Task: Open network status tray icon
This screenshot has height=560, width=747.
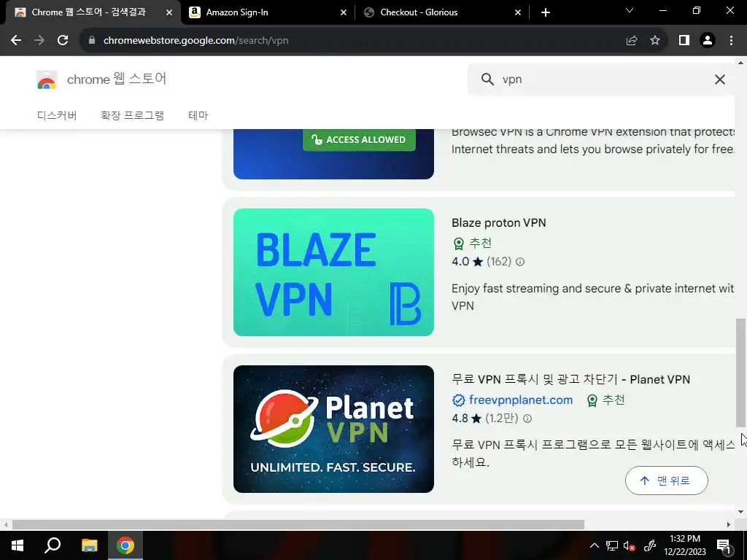Action: click(612, 546)
